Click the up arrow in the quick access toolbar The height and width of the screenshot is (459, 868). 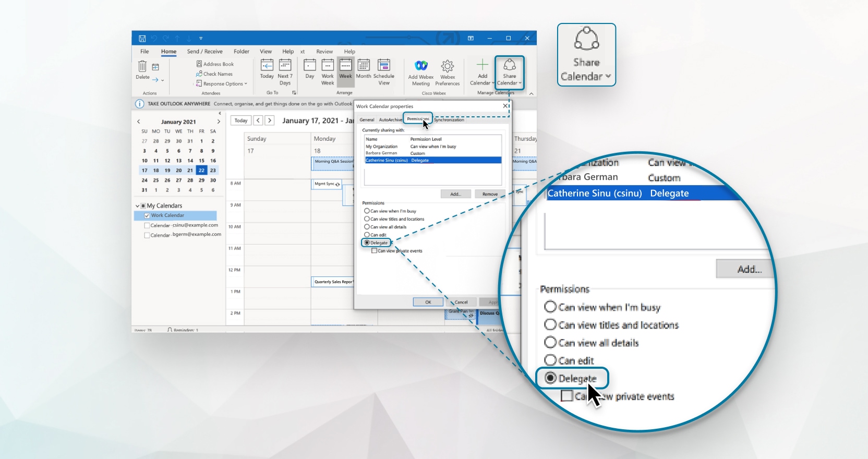click(x=177, y=38)
